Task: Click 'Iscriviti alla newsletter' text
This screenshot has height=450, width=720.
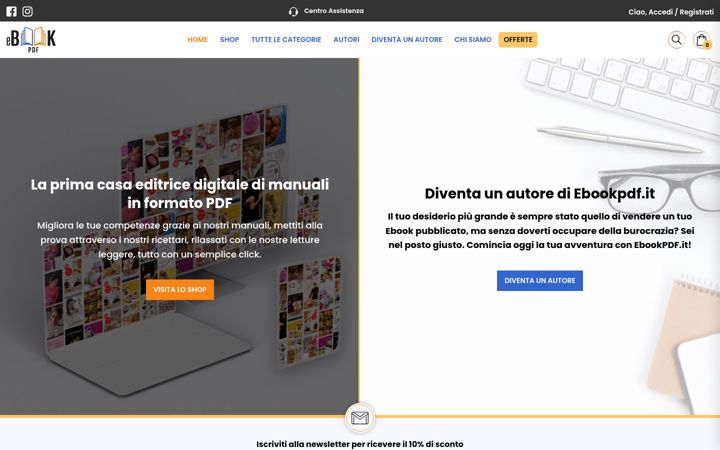Action: (x=360, y=444)
